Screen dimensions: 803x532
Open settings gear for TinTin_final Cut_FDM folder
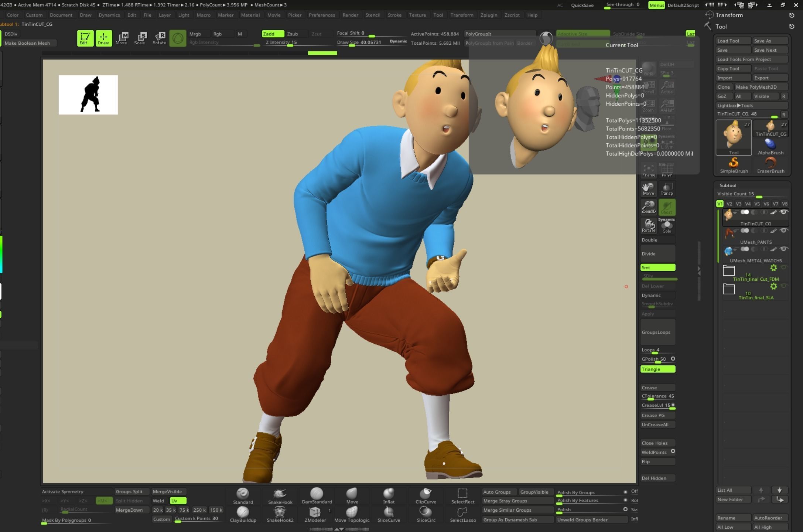(x=773, y=268)
